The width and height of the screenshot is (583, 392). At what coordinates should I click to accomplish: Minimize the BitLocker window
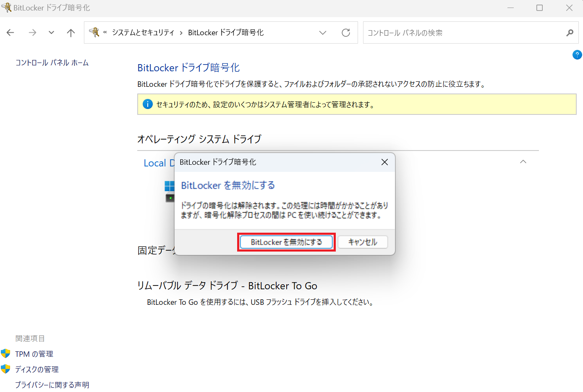coord(510,8)
